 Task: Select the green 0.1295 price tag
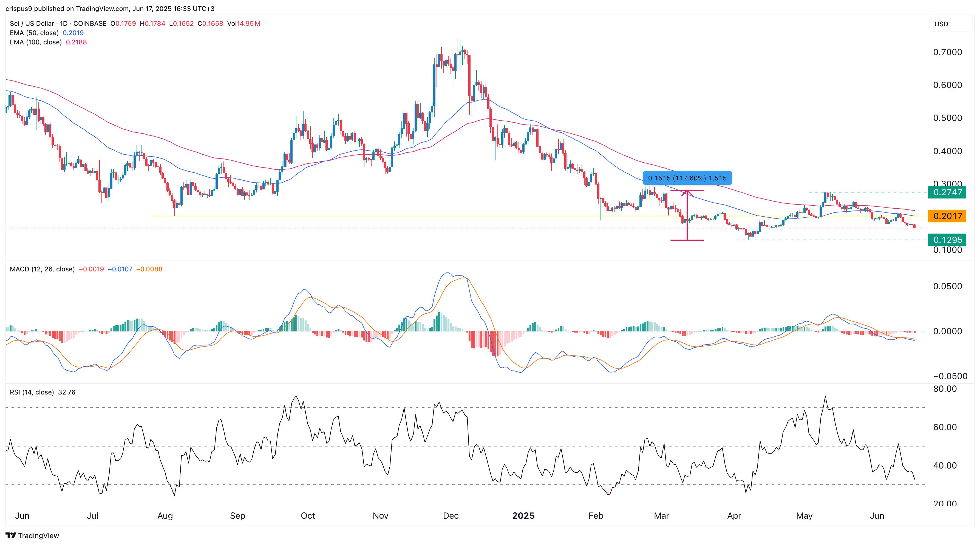coord(947,240)
